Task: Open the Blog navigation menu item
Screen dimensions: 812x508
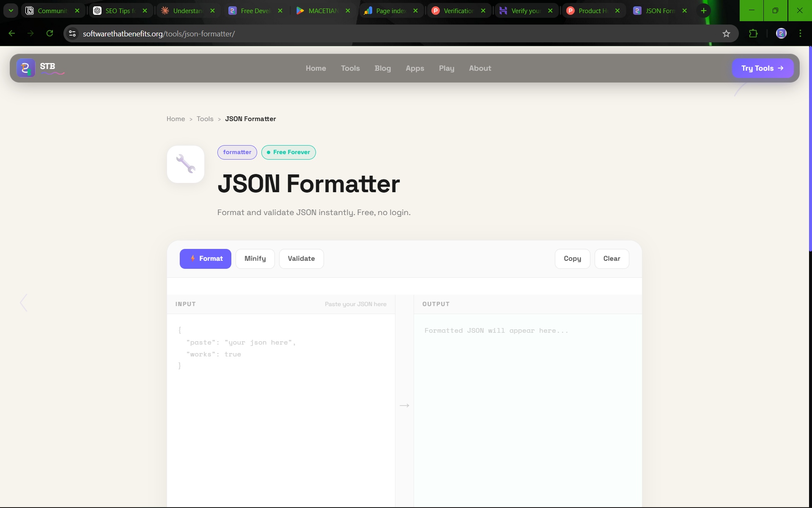Action: [383, 68]
